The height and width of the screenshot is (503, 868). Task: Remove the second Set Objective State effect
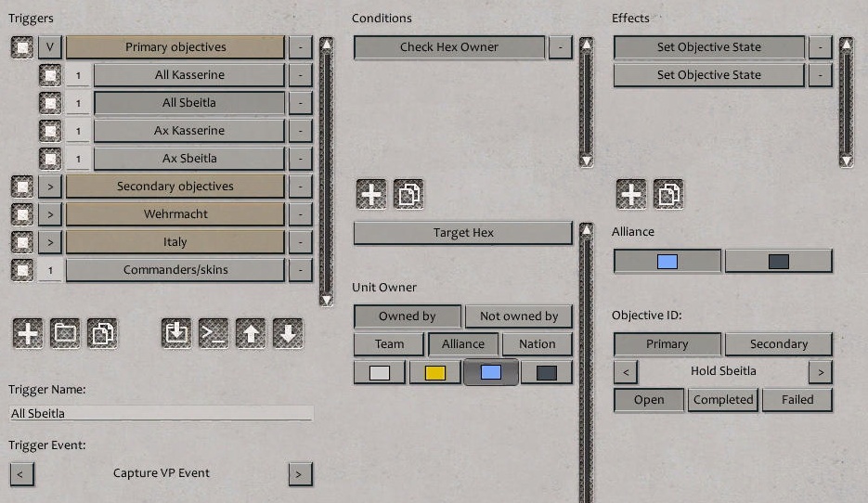[820, 75]
